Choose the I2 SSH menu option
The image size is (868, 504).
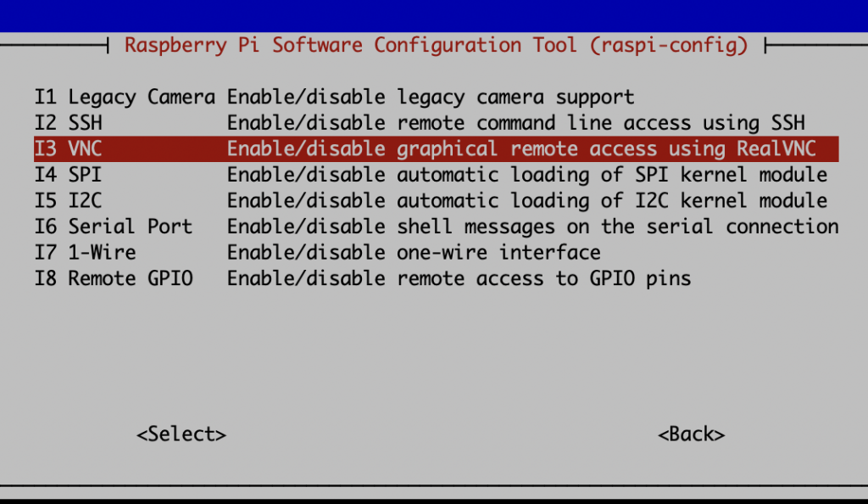click(437, 123)
